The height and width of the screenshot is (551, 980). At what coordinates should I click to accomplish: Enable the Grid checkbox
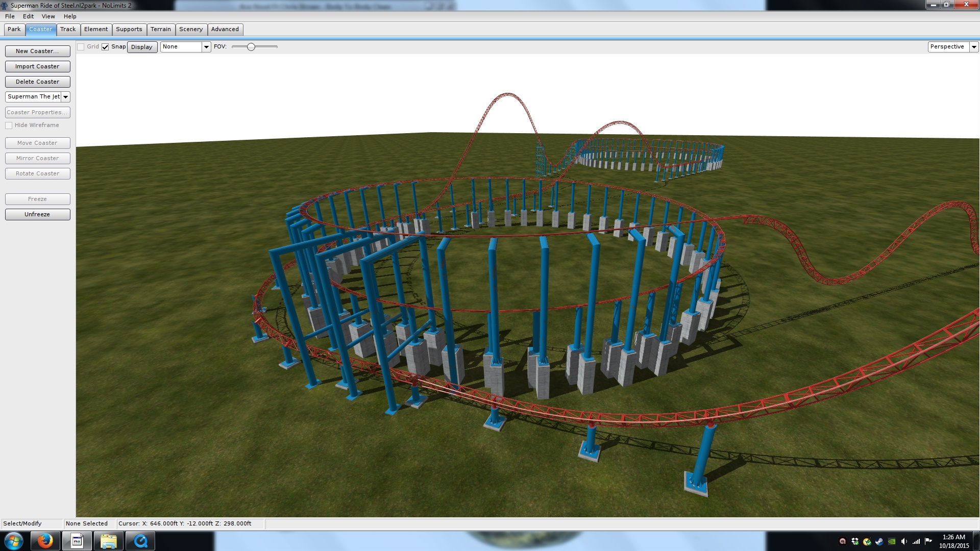[81, 47]
